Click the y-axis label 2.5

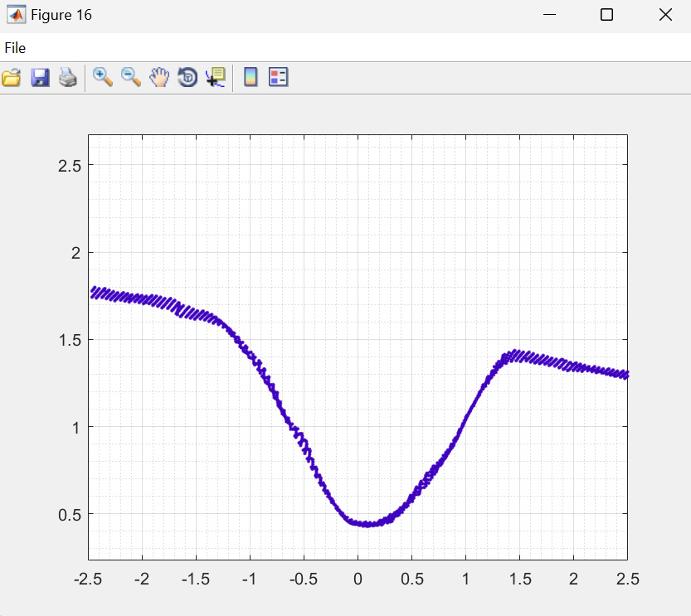pos(70,166)
